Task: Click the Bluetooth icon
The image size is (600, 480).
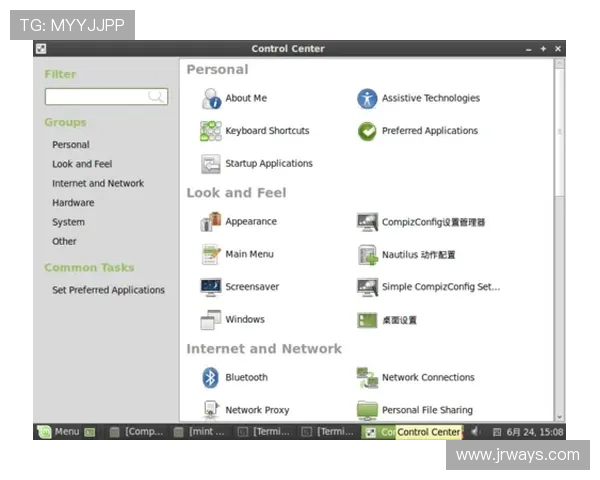Action: tap(211, 378)
